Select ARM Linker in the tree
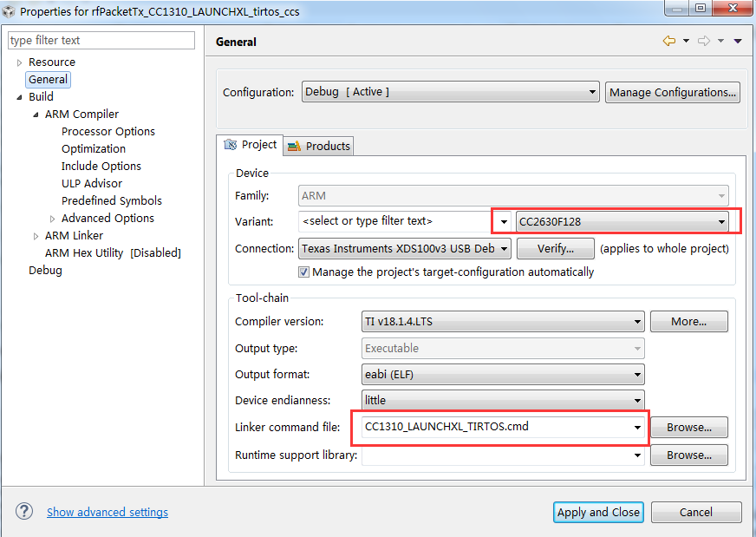The image size is (756, 537). point(74,236)
